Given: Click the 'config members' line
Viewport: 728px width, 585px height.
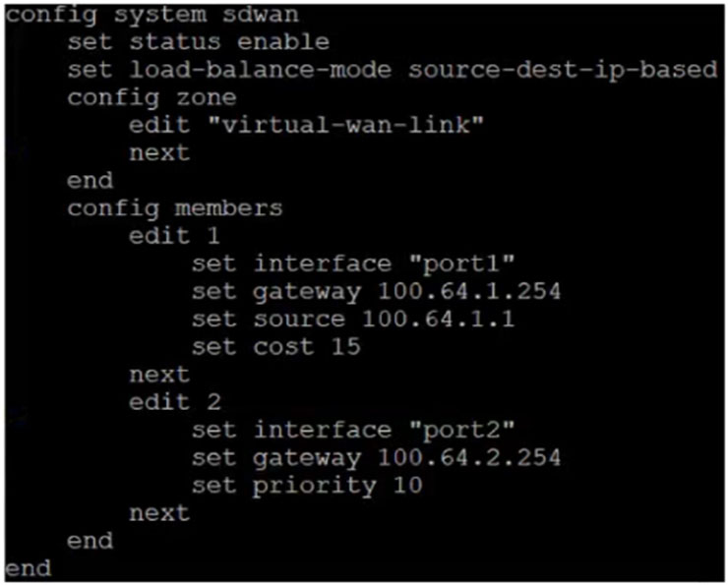Looking at the screenshot, I should [x=175, y=209].
